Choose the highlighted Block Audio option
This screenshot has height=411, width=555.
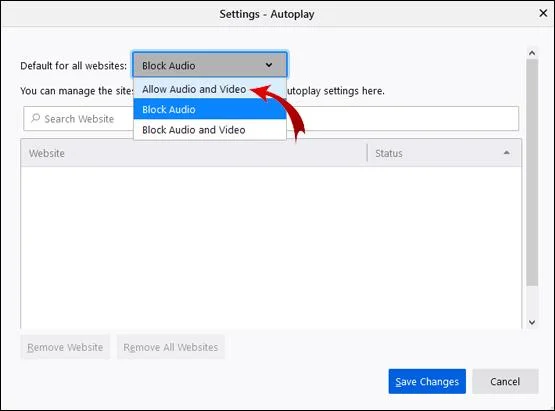pyautogui.click(x=210, y=109)
